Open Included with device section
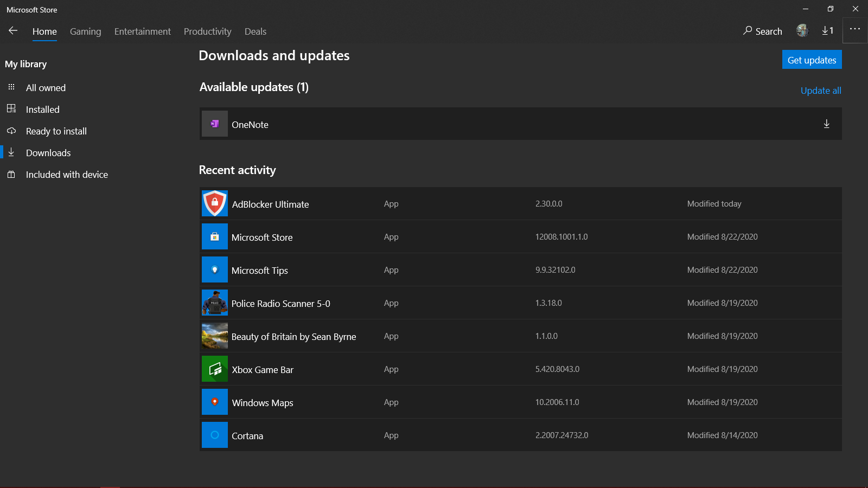 [x=67, y=175]
